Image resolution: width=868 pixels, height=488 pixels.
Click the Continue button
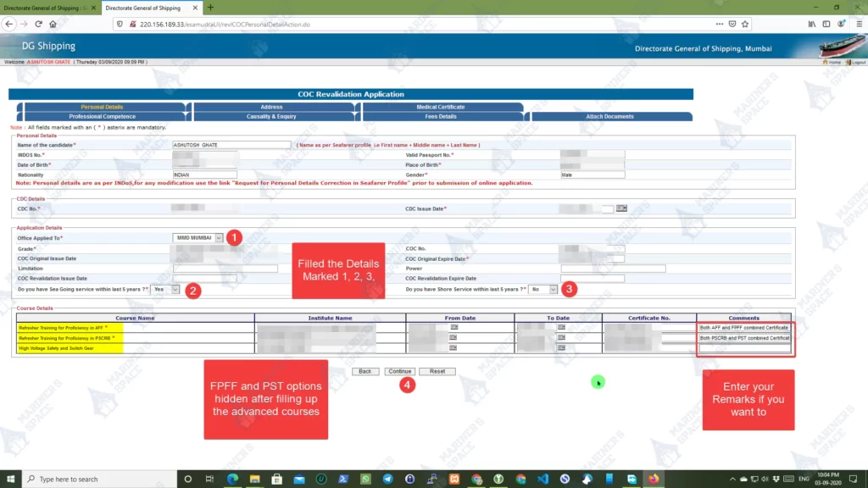click(400, 371)
